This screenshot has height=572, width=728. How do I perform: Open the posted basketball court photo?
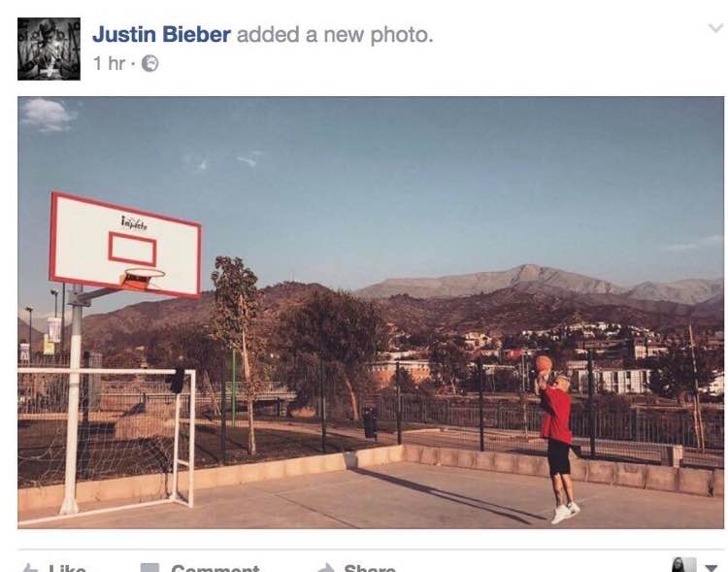(x=371, y=313)
